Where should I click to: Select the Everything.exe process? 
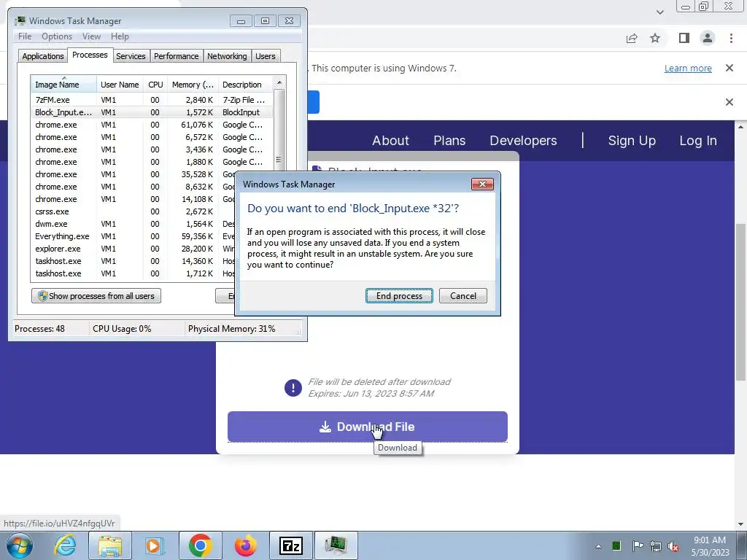(133, 236)
